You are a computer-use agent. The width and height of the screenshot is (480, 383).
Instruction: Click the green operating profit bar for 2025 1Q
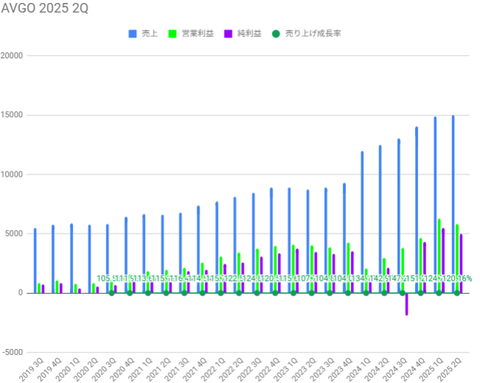coord(439,256)
